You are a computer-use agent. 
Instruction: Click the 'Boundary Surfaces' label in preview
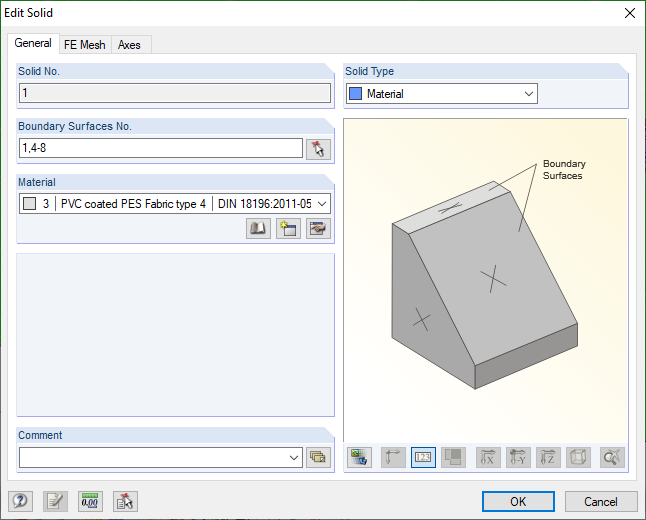pyautogui.click(x=564, y=169)
